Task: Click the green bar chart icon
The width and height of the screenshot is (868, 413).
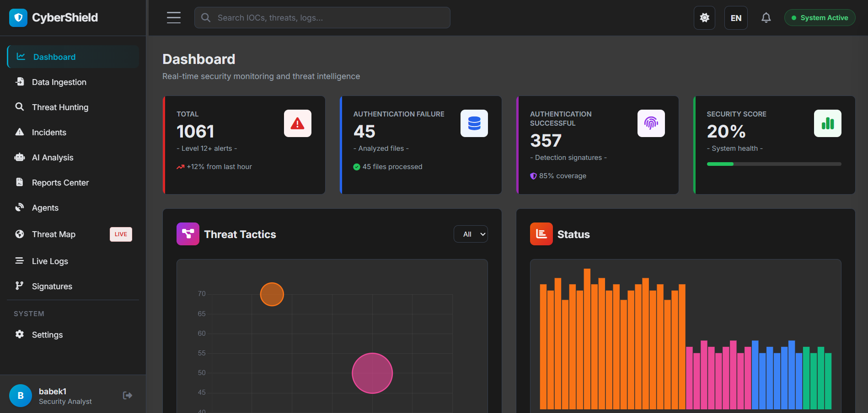Action: click(827, 123)
